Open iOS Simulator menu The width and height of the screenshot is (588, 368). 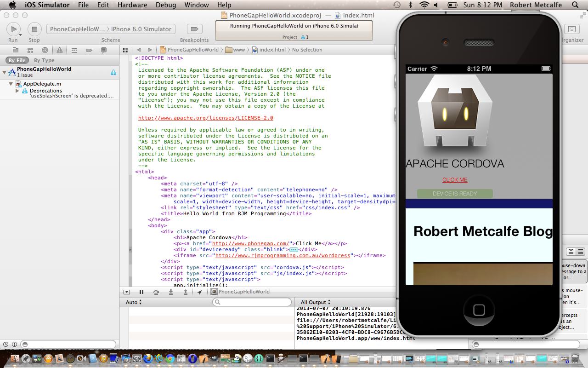(47, 5)
